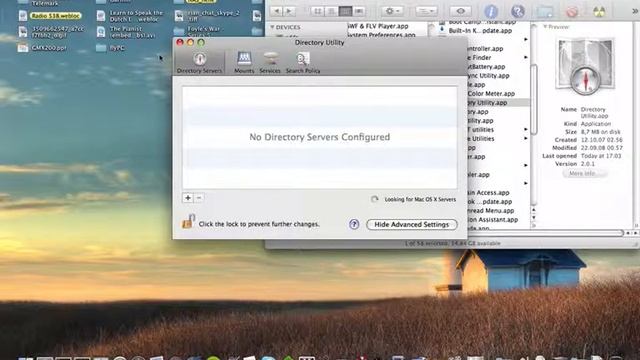
Task: Select the '...on Assistant.app' item
Action: pyautogui.click(x=492, y=220)
